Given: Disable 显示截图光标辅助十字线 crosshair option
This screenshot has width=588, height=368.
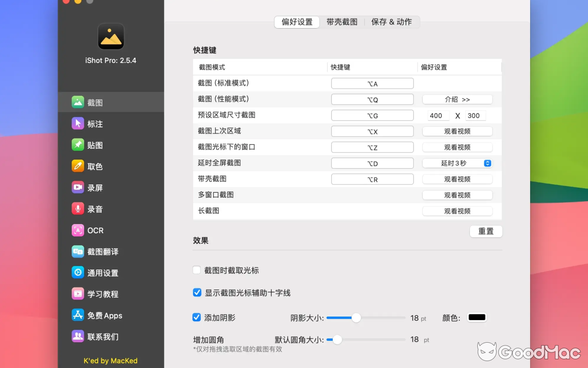Looking at the screenshot, I should coord(197,292).
